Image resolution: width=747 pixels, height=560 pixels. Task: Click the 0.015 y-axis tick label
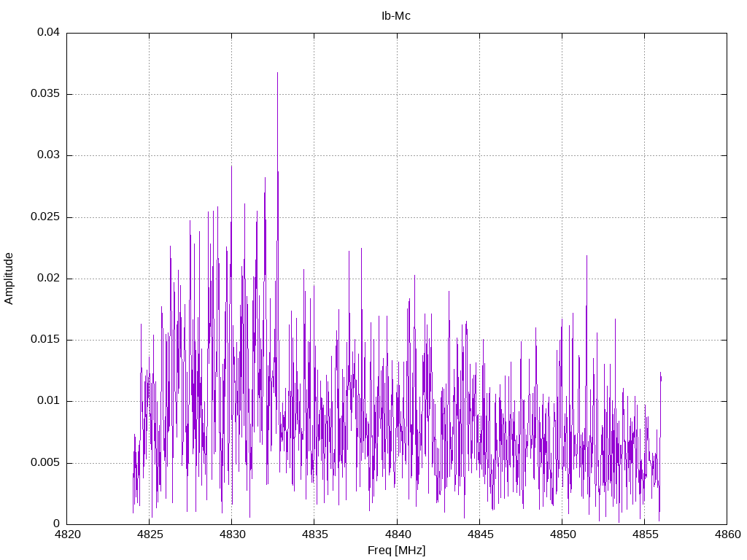(45, 340)
